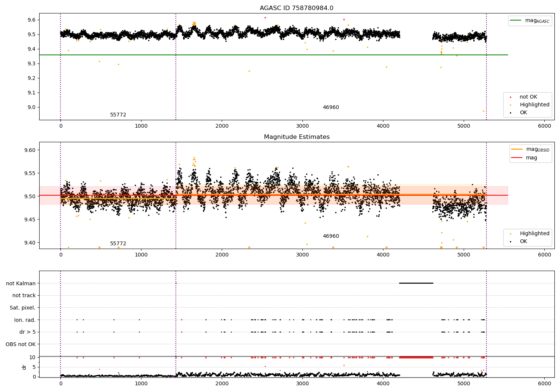
Task: Click the 9.0 tick on the top plot
Action: (x=31, y=108)
